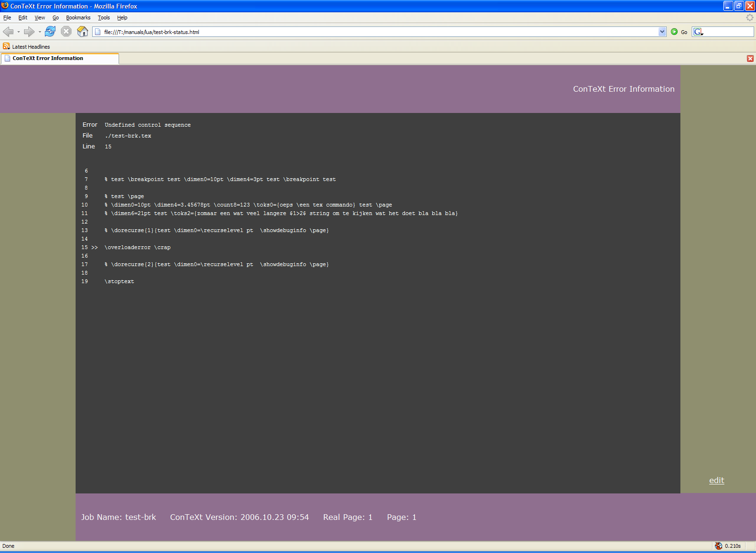Open the Back button history dropdown

pyautogui.click(x=18, y=32)
